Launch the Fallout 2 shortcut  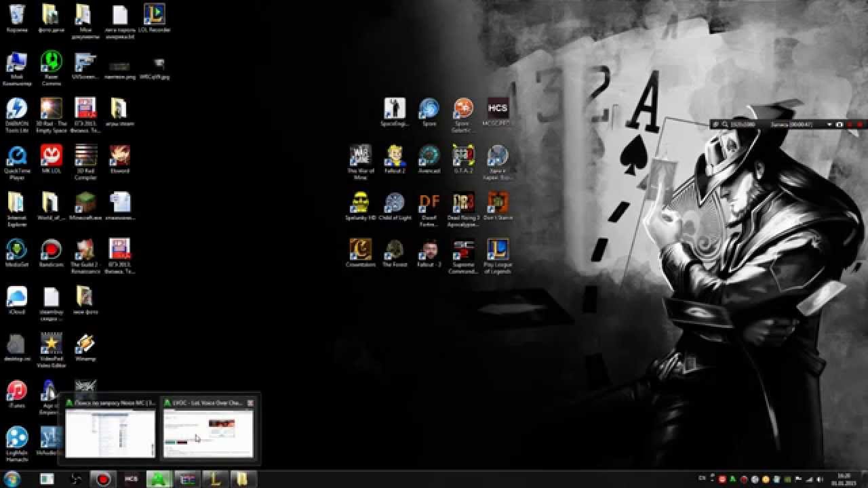click(395, 159)
